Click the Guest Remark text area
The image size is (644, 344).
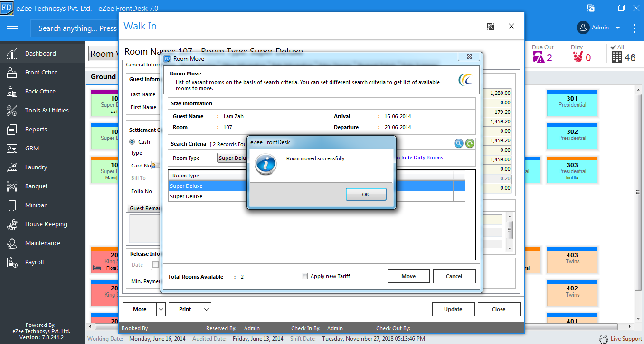coord(145,229)
